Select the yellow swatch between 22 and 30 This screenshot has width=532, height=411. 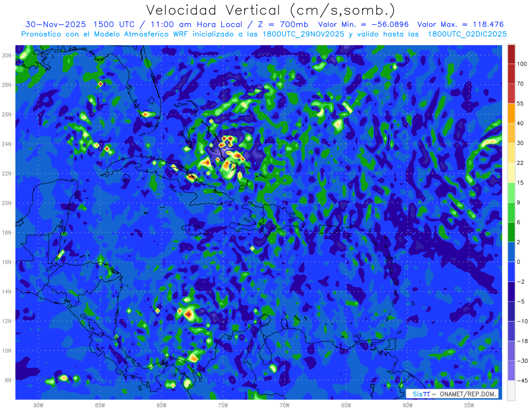click(x=511, y=153)
